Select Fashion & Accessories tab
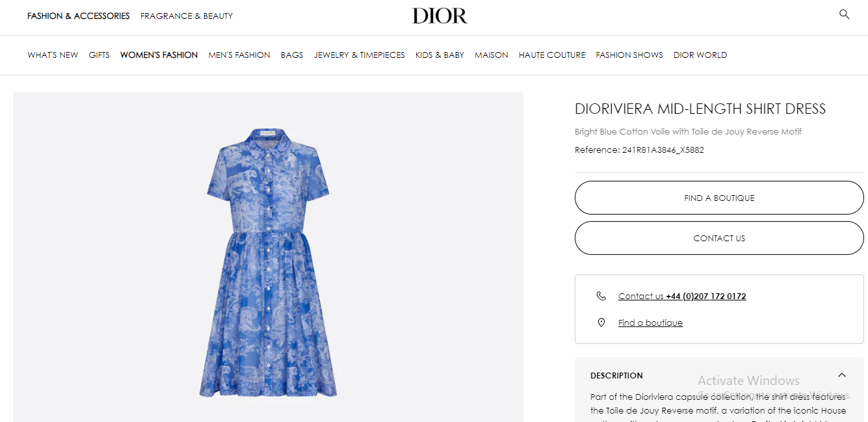Screen dimensions: 868x422 (79, 16)
